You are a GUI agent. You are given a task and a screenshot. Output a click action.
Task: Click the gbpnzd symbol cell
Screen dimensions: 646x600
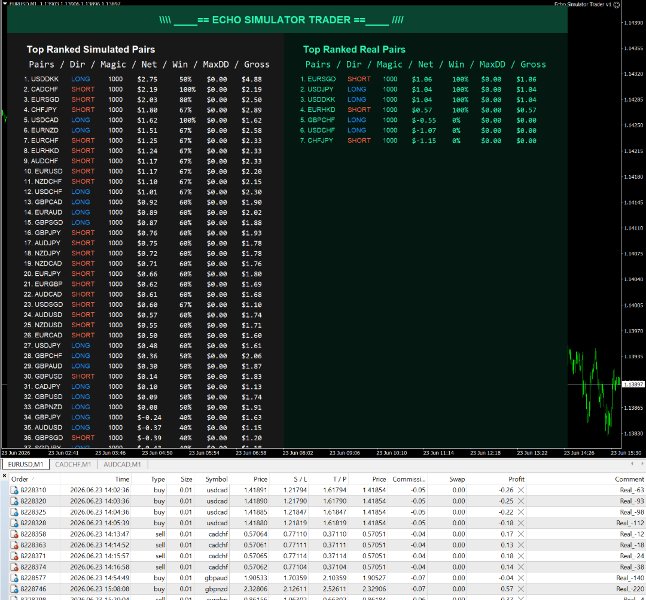click(x=216, y=589)
